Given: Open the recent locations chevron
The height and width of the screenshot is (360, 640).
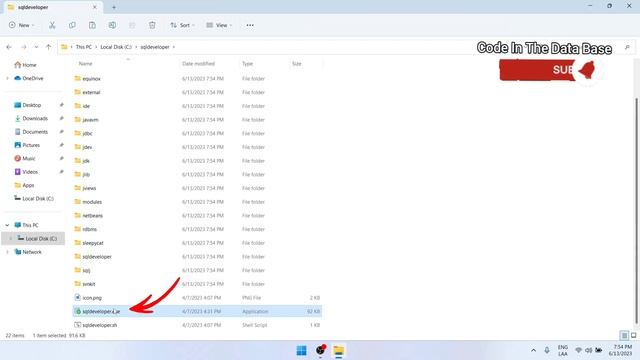Looking at the screenshot, I should coord(36,47).
